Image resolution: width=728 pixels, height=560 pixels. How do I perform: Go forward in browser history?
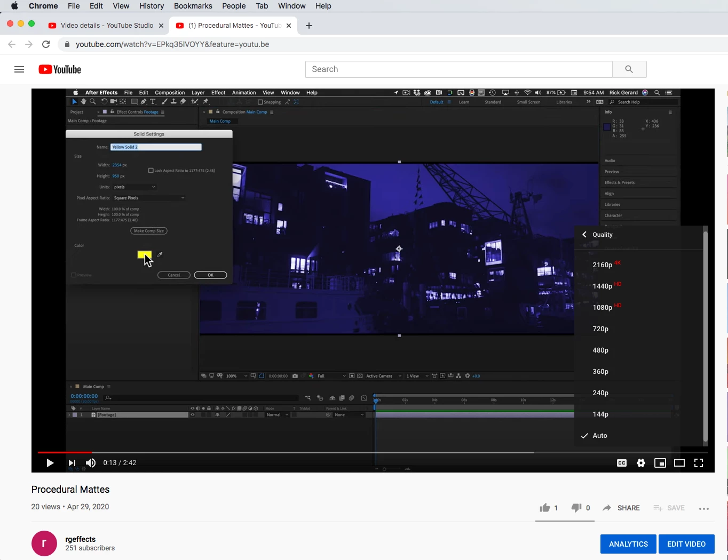[29, 44]
